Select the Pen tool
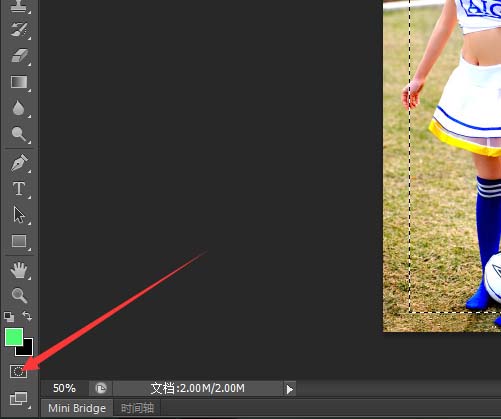 click(x=19, y=163)
